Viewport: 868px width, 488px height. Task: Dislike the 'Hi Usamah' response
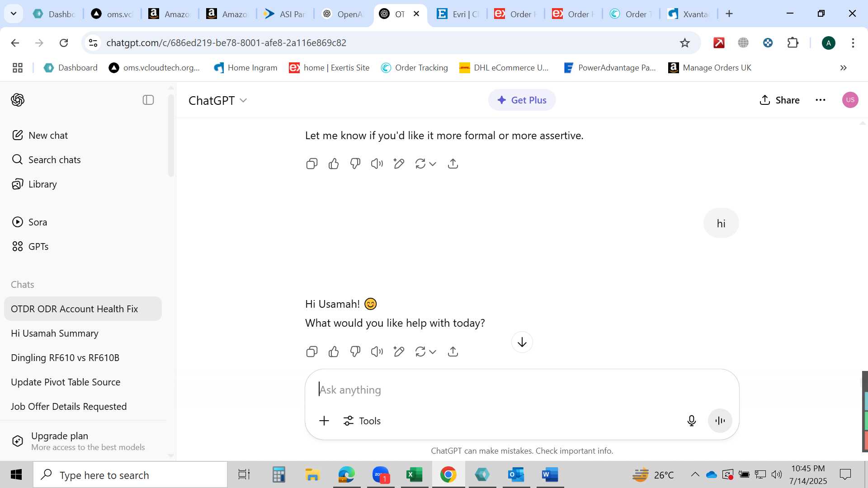coord(355,352)
